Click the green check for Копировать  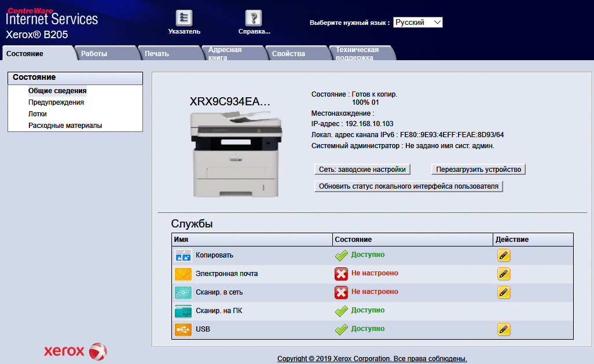click(x=342, y=255)
